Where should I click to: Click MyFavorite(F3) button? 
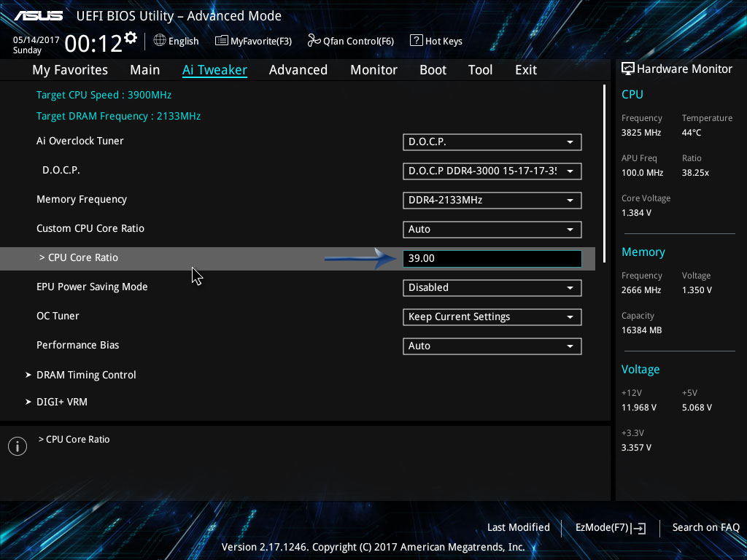(x=253, y=41)
